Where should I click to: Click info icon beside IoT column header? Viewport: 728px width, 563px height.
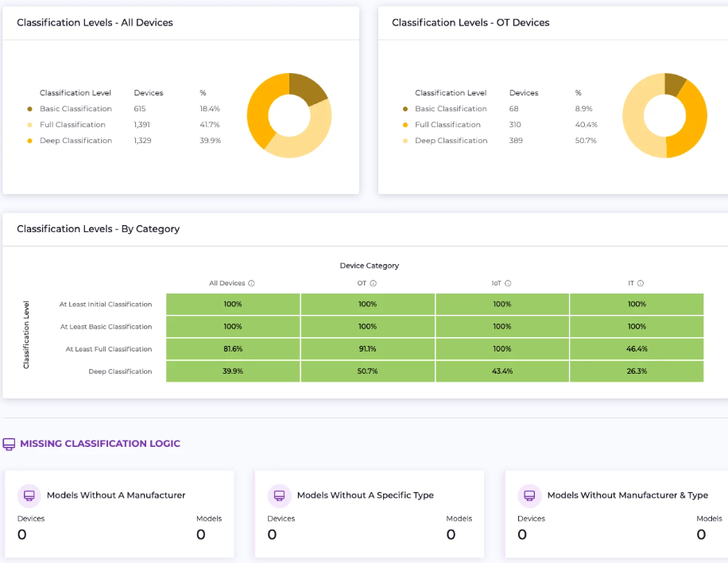coord(508,283)
